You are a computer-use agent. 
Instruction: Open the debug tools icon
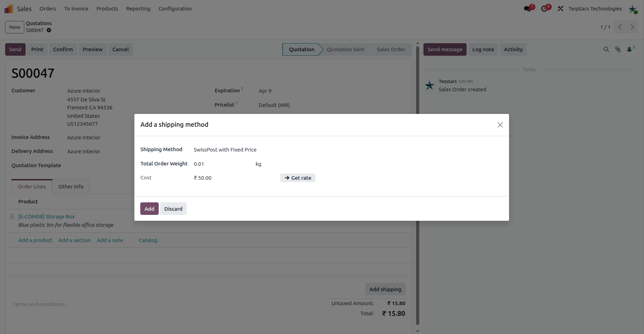(x=560, y=9)
